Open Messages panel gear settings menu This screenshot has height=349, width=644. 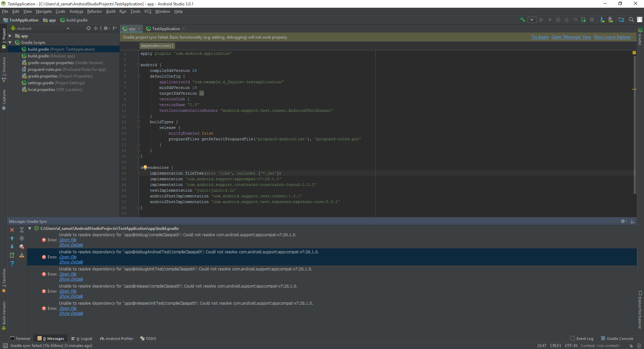coord(624,221)
